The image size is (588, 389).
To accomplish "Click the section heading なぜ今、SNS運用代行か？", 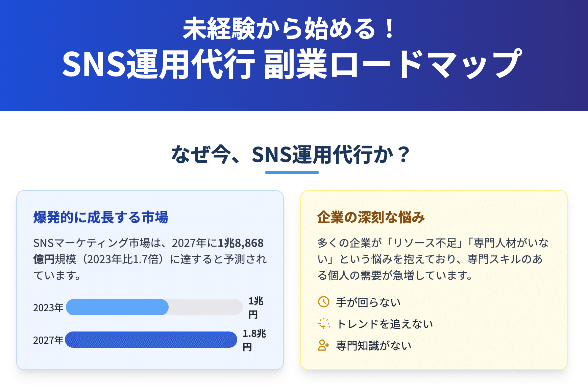I will click(291, 155).
